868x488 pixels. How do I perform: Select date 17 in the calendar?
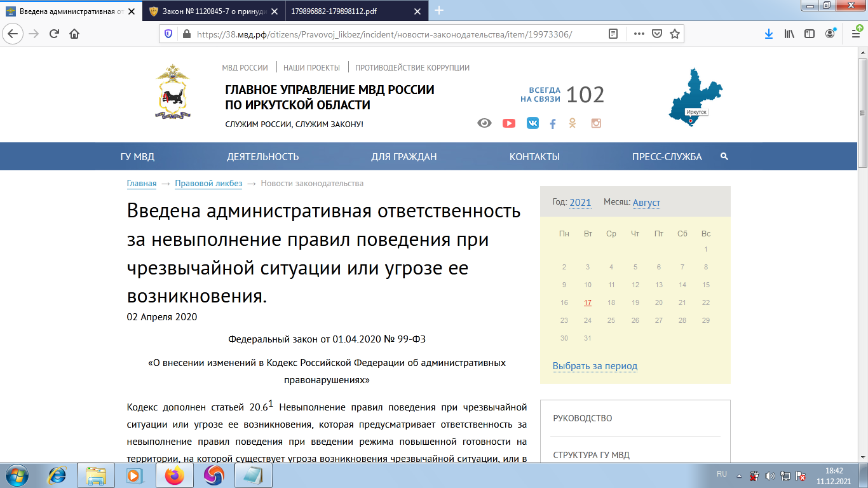[588, 302]
